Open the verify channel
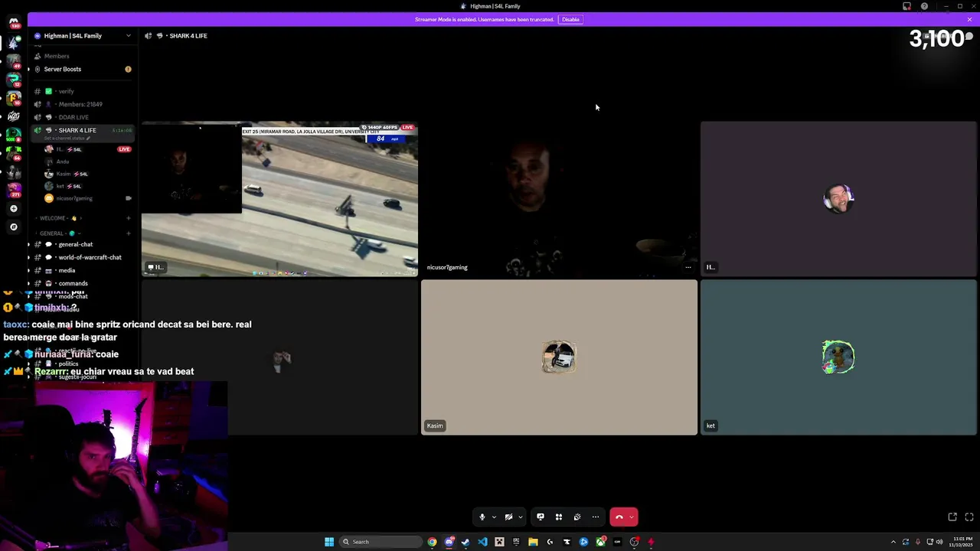Image resolution: width=980 pixels, height=551 pixels. click(x=67, y=91)
